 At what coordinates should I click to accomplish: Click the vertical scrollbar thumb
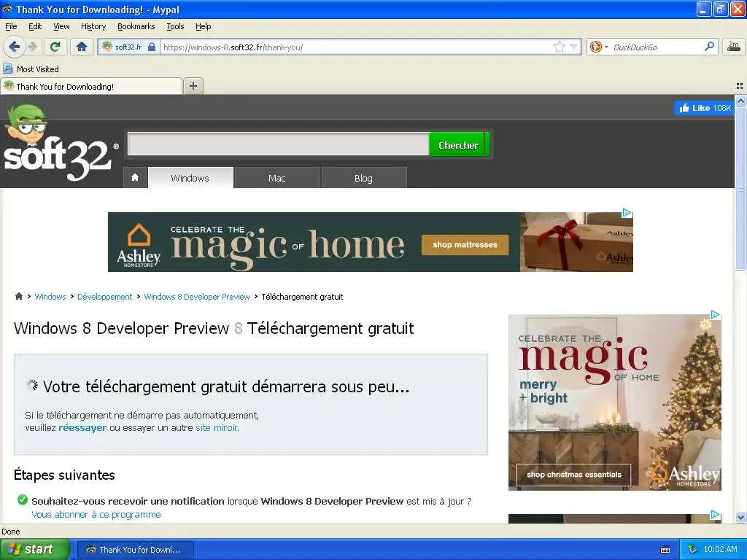[x=740, y=189]
